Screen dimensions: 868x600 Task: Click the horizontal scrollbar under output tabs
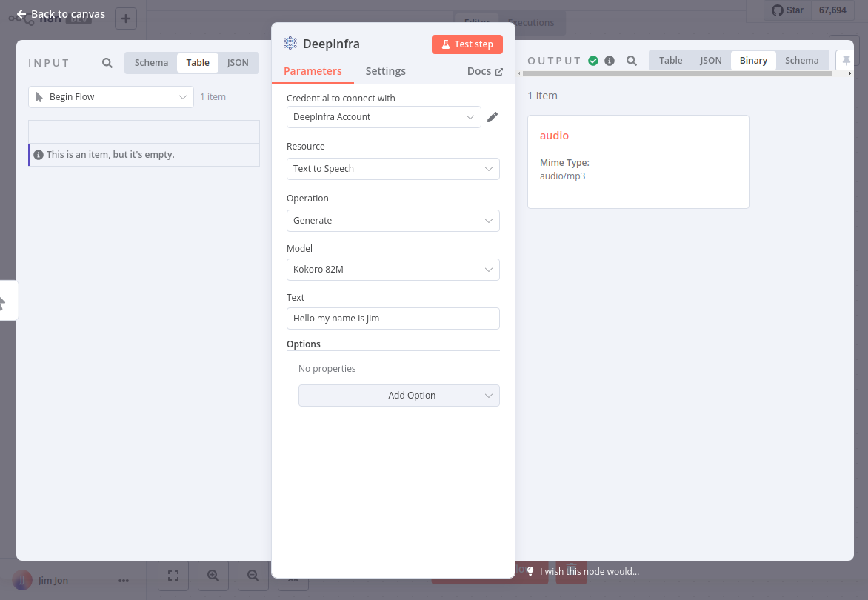pos(677,73)
